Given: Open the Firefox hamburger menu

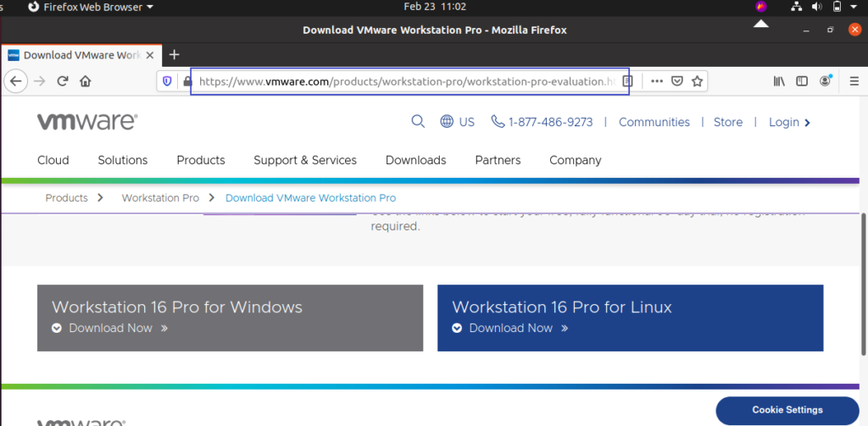Looking at the screenshot, I should (854, 81).
